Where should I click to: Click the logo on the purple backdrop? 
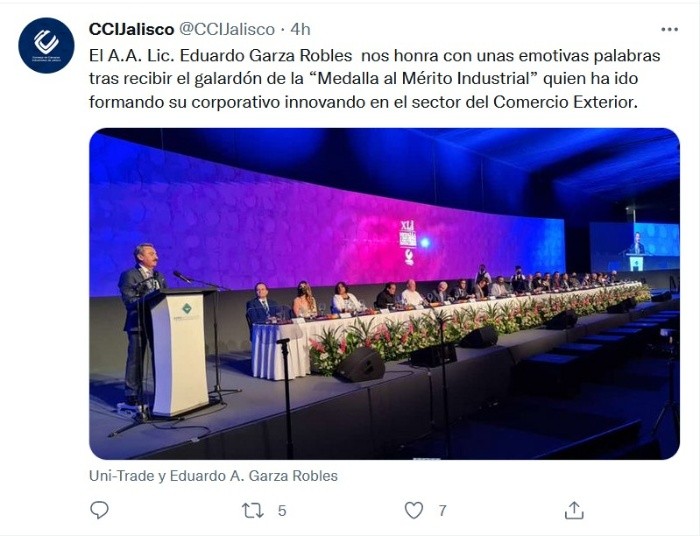408,240
